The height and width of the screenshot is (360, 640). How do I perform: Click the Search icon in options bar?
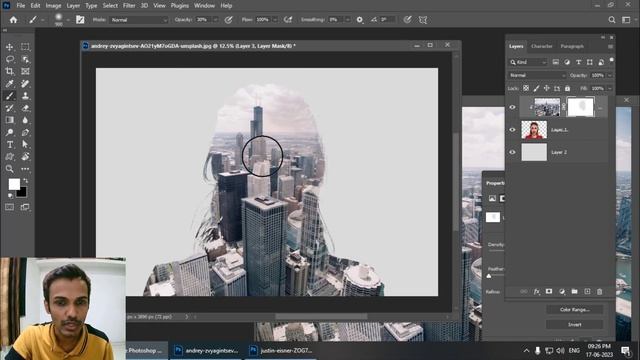coord(611,20)
